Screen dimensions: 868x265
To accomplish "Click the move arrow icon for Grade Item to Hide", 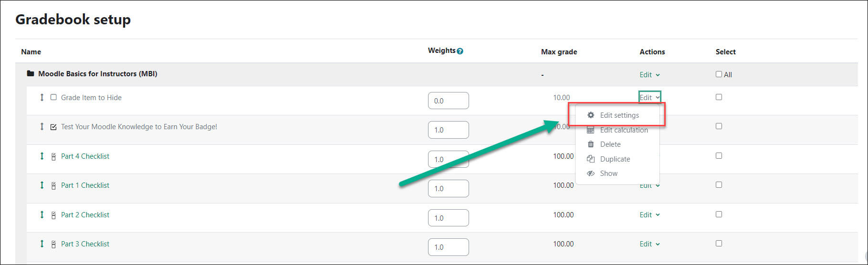I will (x=42, y=97).
